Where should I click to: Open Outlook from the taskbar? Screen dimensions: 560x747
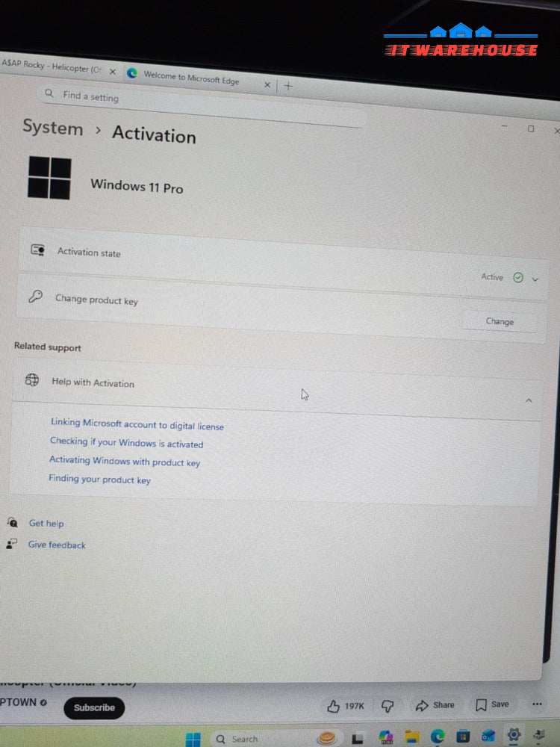pos(488,736)
